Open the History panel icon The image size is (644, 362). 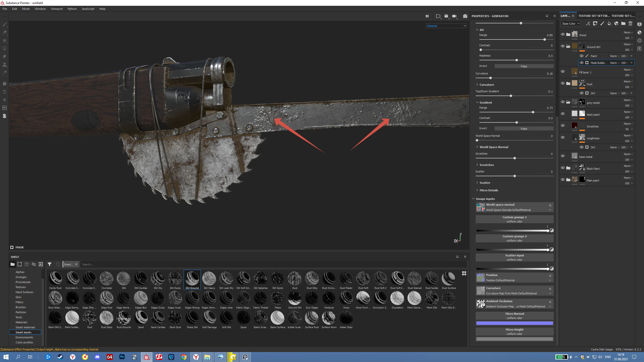pos(639,40)
